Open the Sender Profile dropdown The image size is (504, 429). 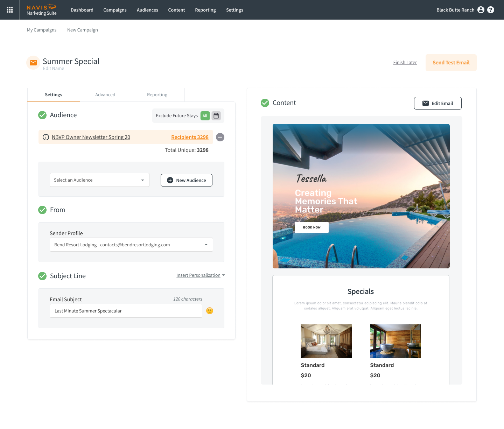[x=131, y=245]
